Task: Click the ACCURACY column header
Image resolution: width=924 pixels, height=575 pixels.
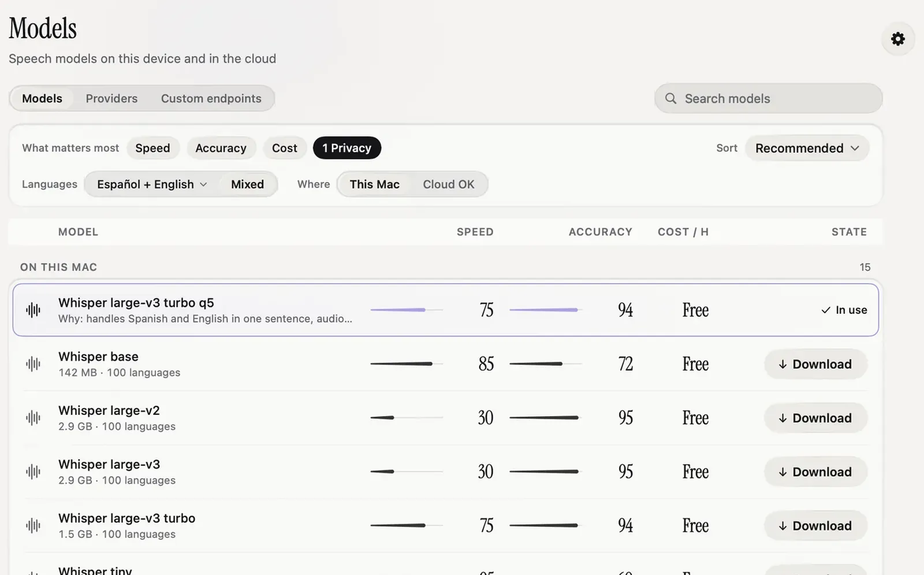Action: point(601,232)
